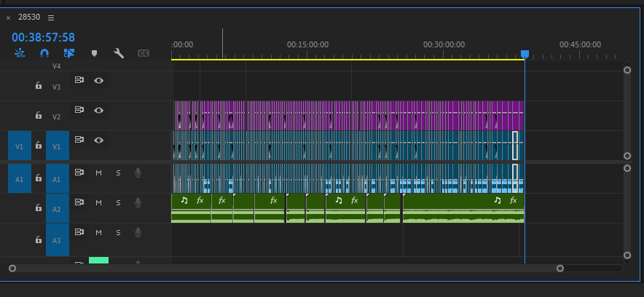Toggle sync lock for A3 track
The image size is (644, 297).
pos(79,232)
